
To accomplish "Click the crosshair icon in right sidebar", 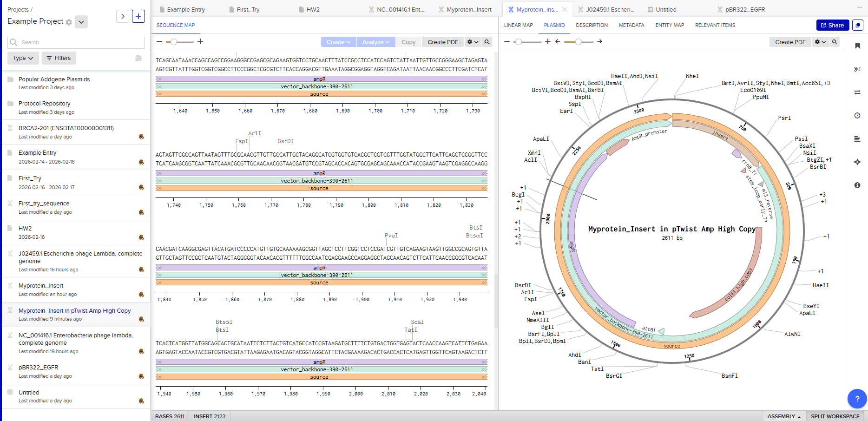I will point(857,162).
